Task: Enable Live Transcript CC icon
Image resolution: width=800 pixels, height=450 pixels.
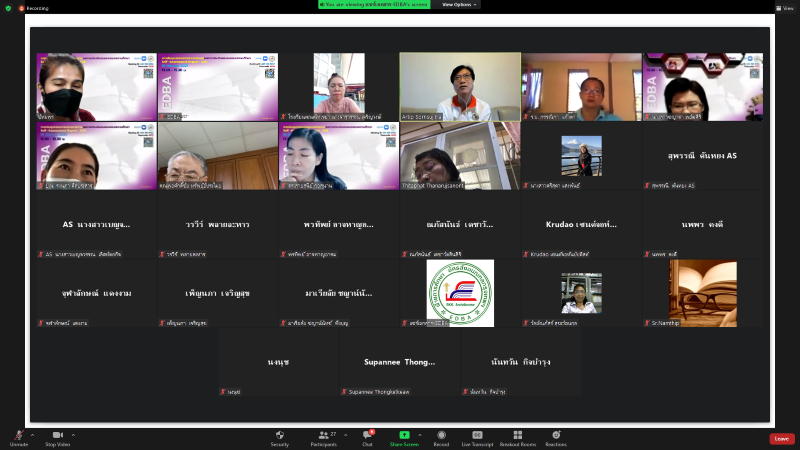Action: (477, 435)
